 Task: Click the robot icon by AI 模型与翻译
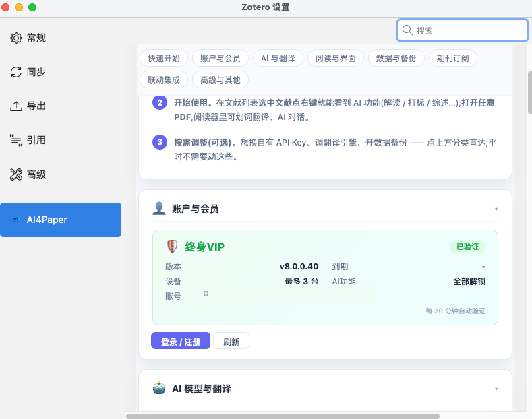click(x=159, y=388)
